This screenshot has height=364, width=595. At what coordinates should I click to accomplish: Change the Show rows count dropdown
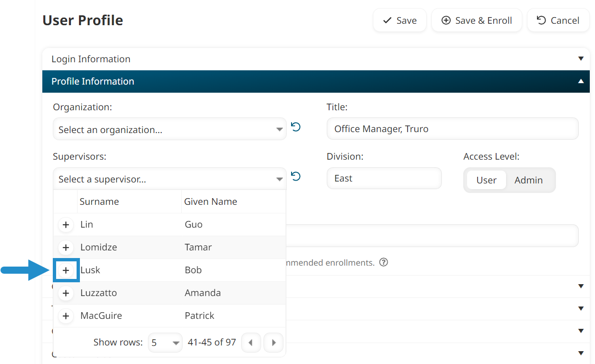[x=165, y=343]
